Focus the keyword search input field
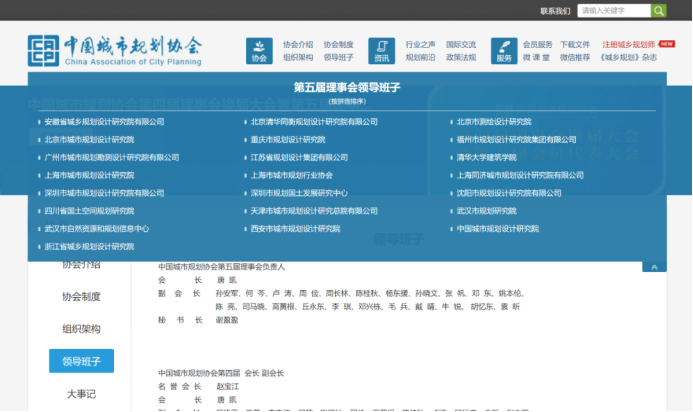693x412 pixels. (x=614, y=11)
